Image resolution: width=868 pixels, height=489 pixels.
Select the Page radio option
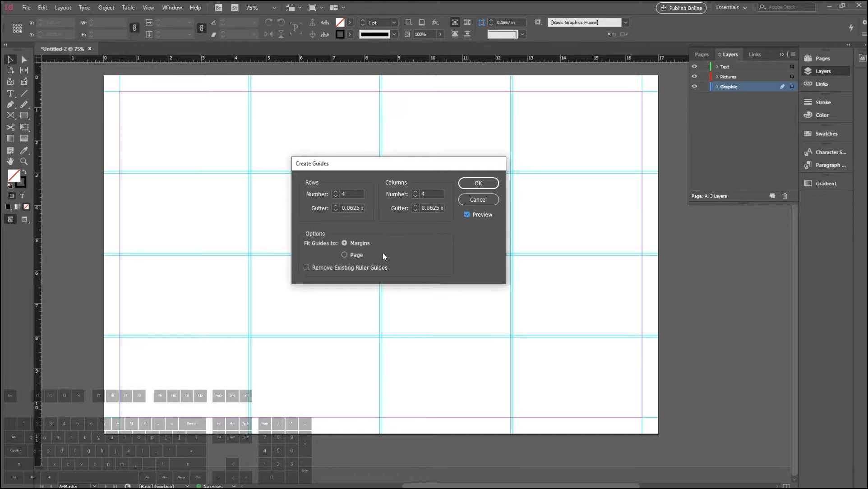344,255
